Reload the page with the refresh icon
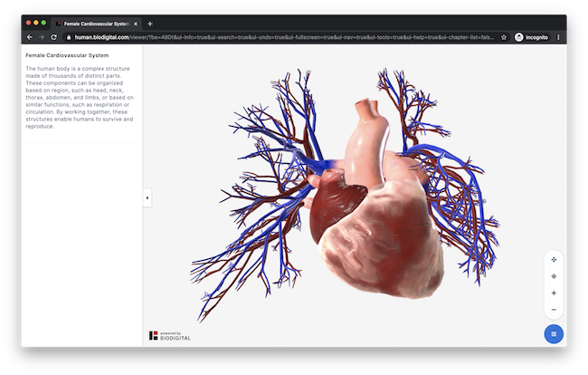The width and height of the screenshot is (588, 375). pyautogui.click(x=53, y=37)
